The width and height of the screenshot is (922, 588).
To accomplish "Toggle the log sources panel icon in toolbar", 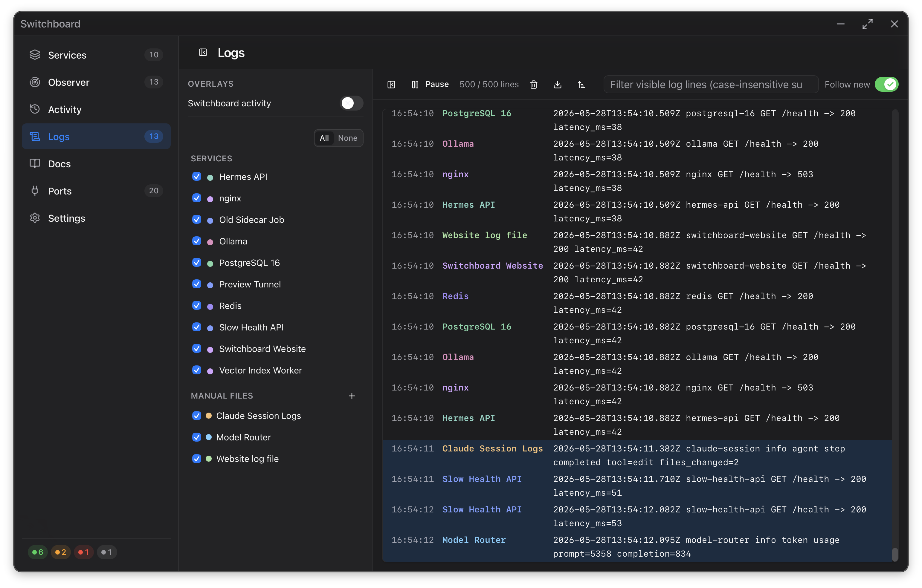I will point(391,85).
